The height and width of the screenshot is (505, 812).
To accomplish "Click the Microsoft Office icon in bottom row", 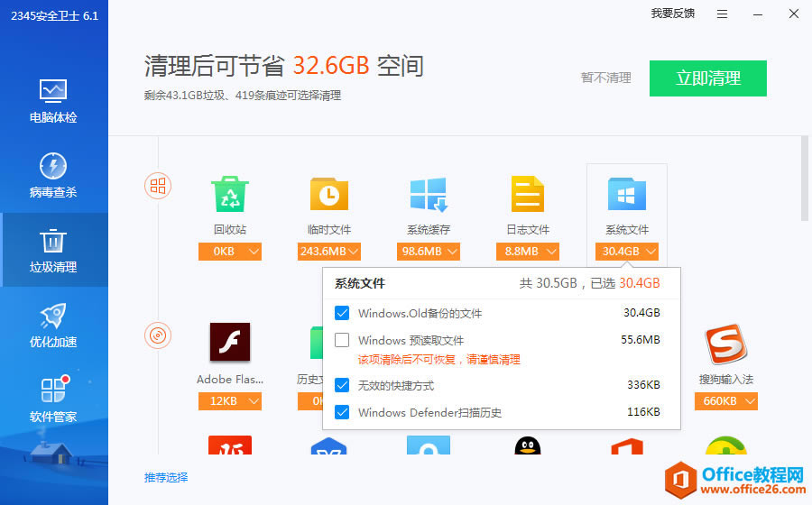I will pos(627,446).
